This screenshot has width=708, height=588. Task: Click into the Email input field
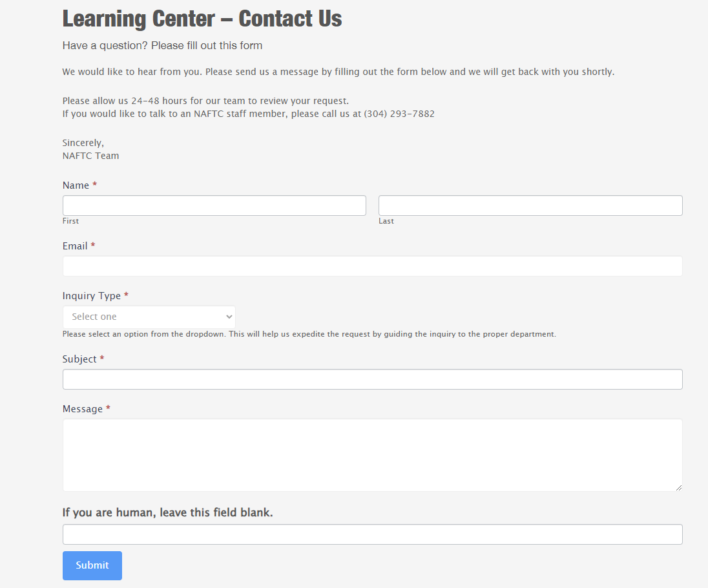[372, 266]
